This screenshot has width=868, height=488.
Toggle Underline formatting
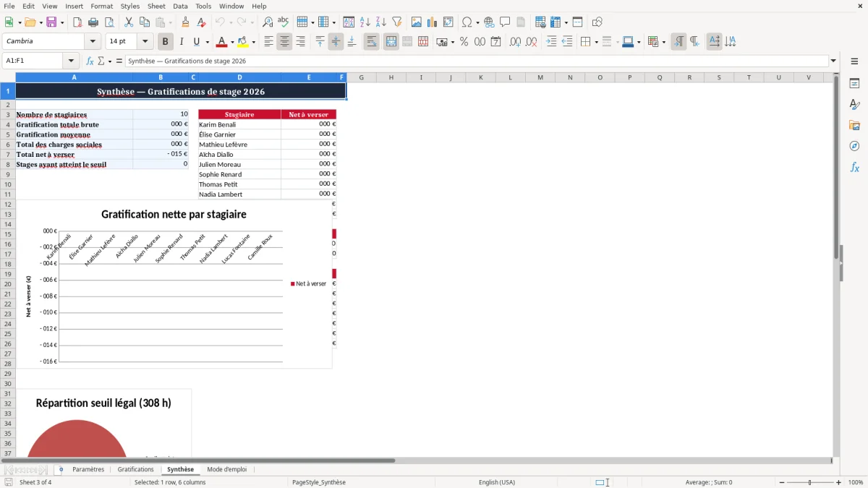pyautogui.click(x=196, y=42)
